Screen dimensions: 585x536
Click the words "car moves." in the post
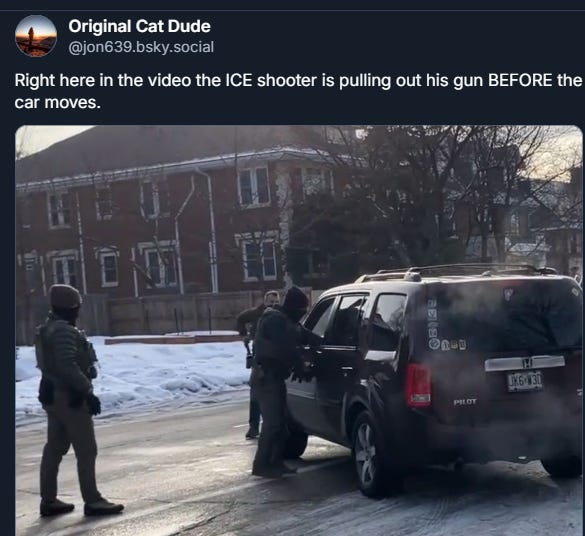[x=58, y=103]
